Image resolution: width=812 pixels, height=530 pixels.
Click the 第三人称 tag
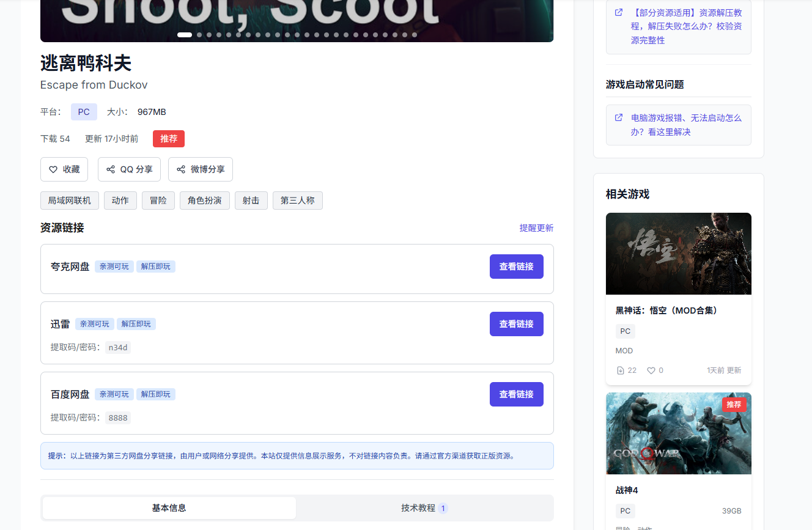(297, 201)
